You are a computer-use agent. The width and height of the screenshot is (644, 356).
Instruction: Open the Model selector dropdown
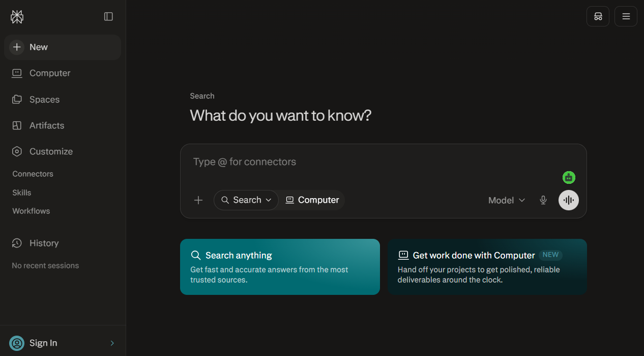tap(507, 200)
